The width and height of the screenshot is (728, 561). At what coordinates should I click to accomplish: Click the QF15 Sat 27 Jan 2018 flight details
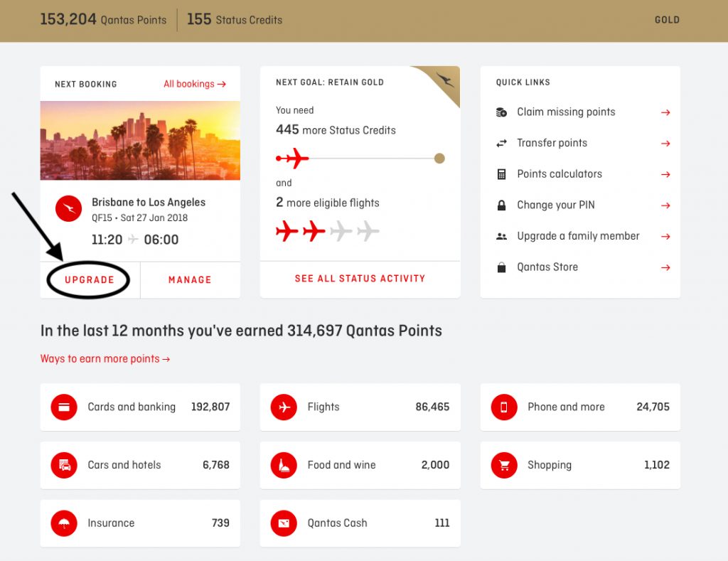pyautogui.click(x=140, y=218)
